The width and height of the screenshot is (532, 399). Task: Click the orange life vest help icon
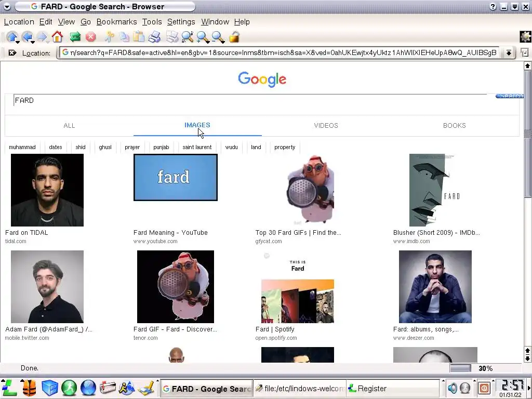[29, 388]
